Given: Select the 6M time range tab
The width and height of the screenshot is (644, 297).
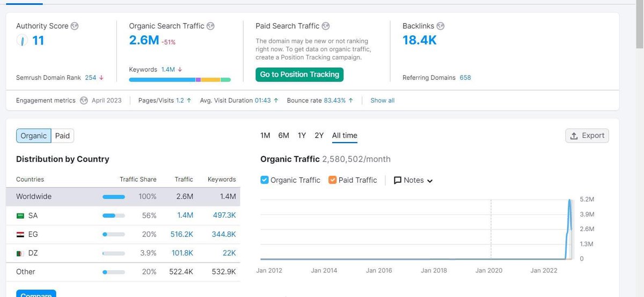Looking at the screenshot, I should [284, 136].
